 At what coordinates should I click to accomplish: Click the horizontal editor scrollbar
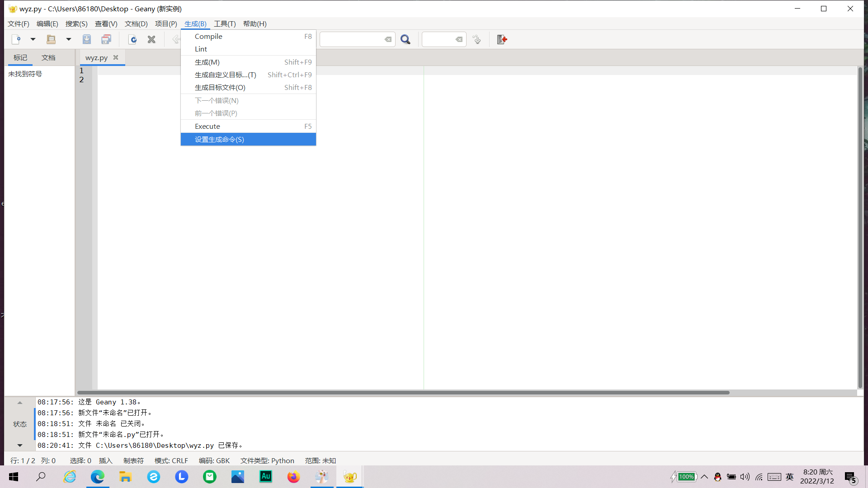[x=403, y=392]
